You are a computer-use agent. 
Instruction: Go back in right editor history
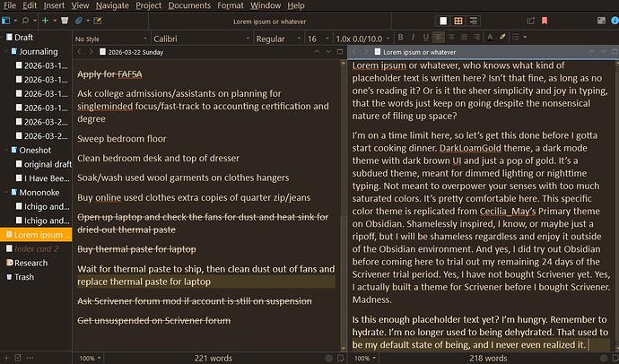(x=354, y=52)
